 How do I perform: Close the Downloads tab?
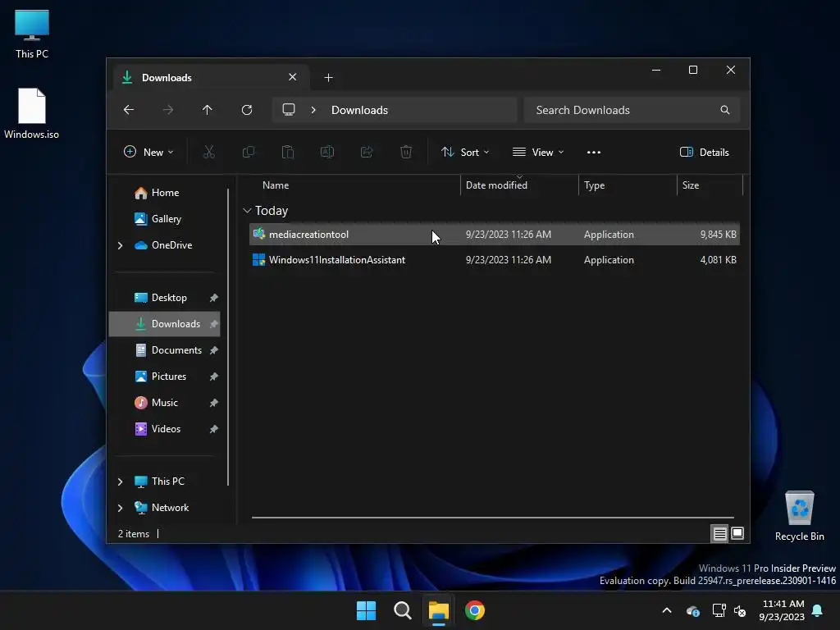tap(293, 77)
